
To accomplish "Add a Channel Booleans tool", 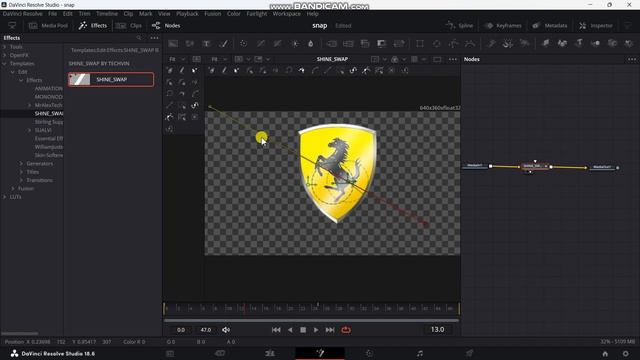I will point(348,43).
